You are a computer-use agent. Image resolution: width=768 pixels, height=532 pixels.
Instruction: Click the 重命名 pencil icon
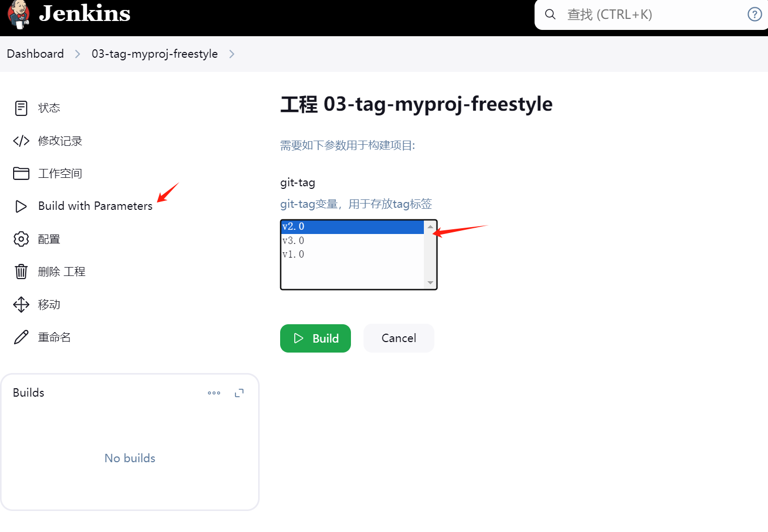(21, 337)
